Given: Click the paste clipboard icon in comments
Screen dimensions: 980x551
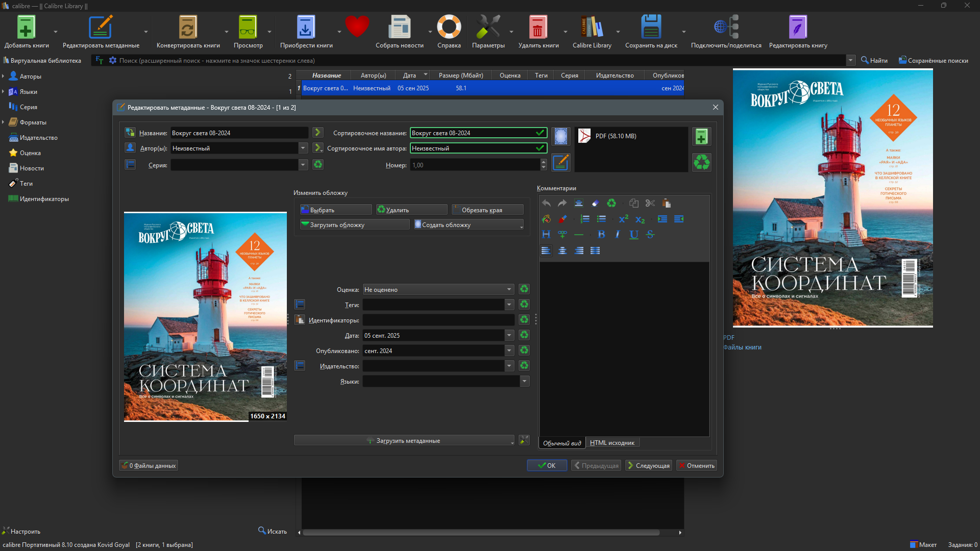Looking at the screenshot, I should click(667, 203).
